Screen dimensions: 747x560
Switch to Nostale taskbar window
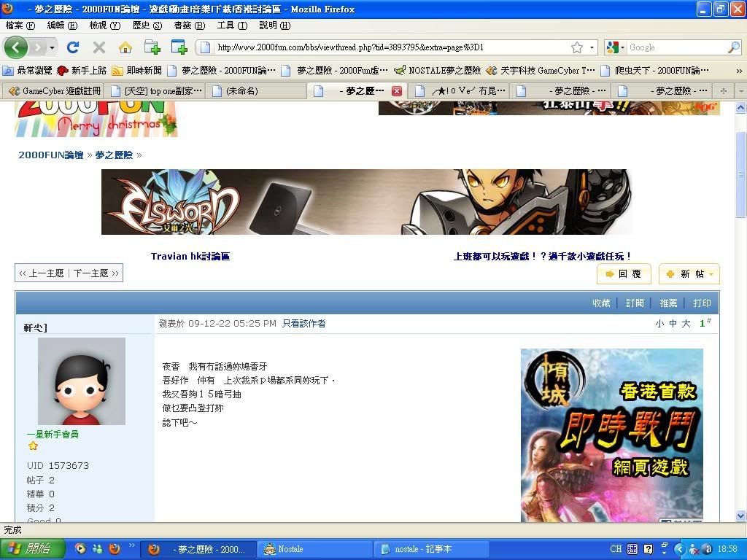(314, 549)
